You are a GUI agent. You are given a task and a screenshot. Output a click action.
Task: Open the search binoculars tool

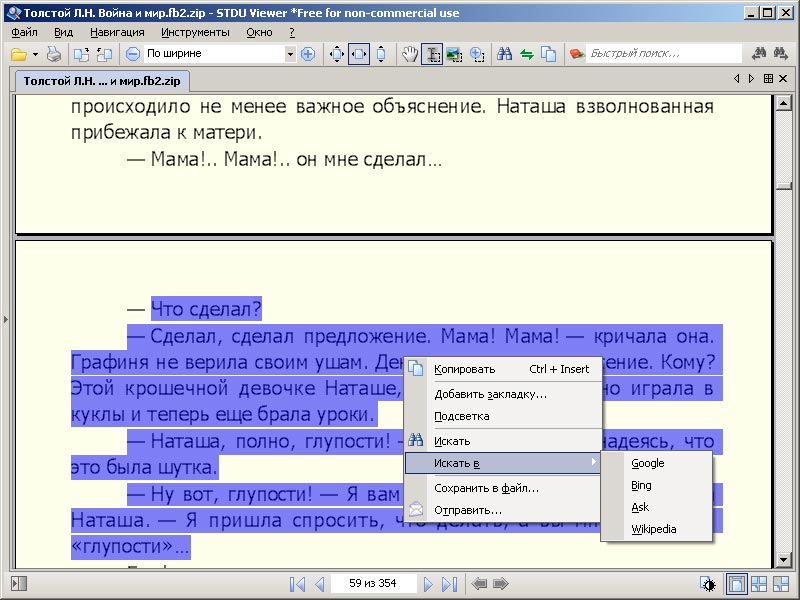pyautogui.click(x=503, y=54)
